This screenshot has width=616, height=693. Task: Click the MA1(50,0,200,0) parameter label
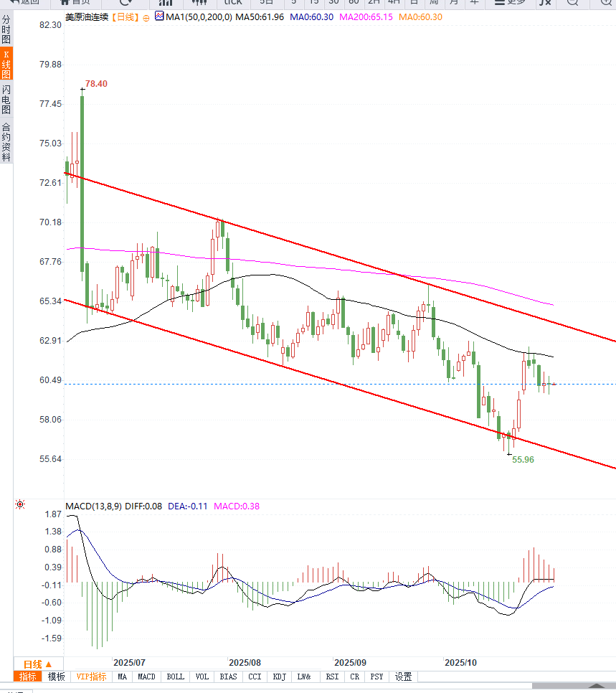pos(199,17)
